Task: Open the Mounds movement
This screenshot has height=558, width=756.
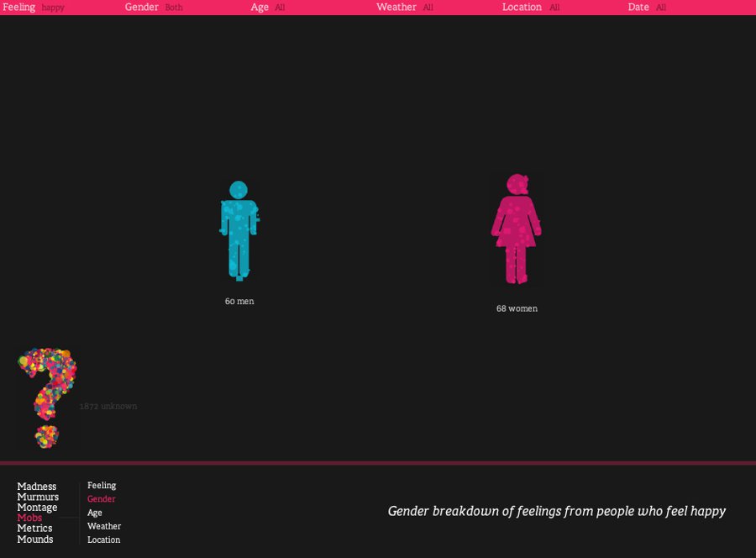Action: (35, 540)
